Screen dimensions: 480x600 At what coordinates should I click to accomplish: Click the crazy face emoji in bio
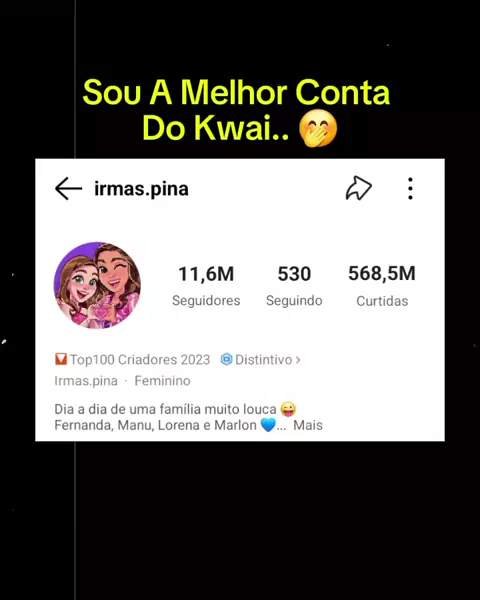point(288,409)
